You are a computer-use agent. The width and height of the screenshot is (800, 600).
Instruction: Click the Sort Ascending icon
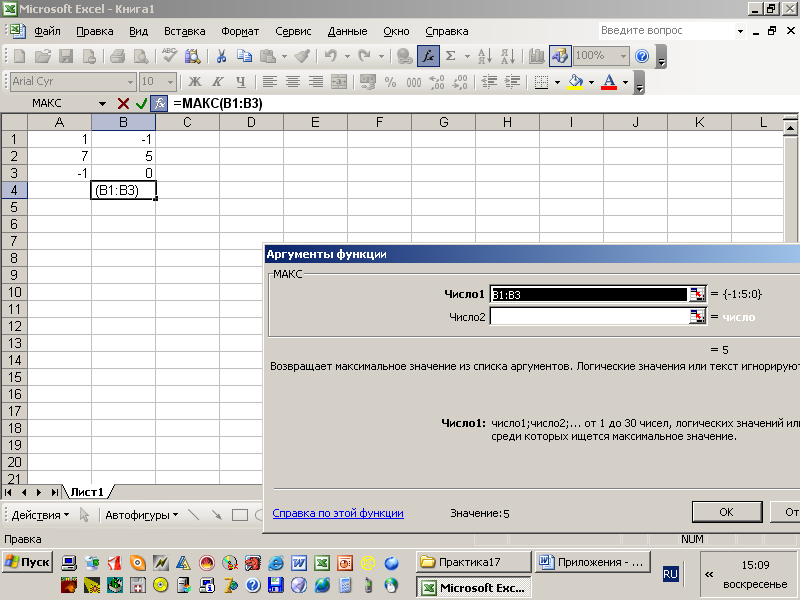tap(484, 56)
